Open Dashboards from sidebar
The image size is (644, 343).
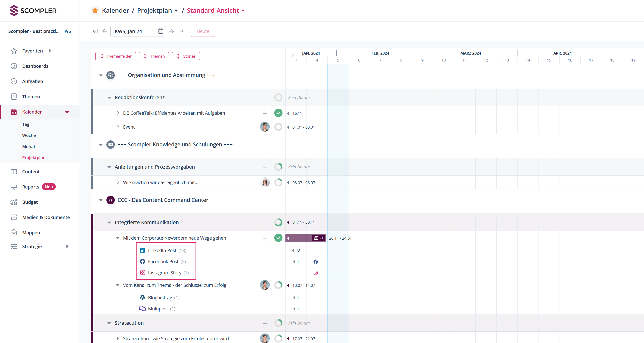pos(35,66)
